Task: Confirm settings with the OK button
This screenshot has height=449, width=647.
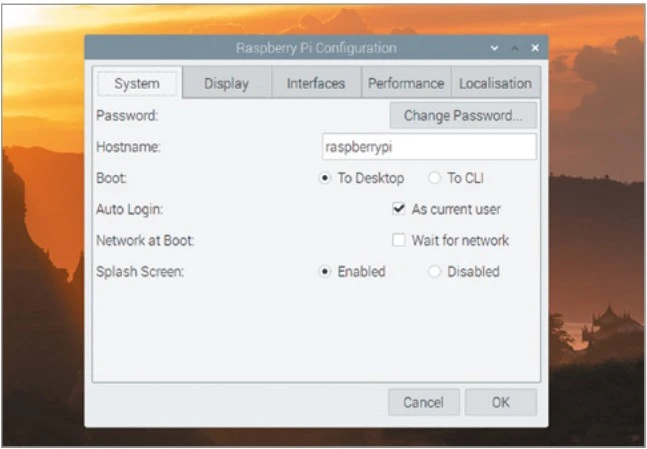Action: point(501,402)
